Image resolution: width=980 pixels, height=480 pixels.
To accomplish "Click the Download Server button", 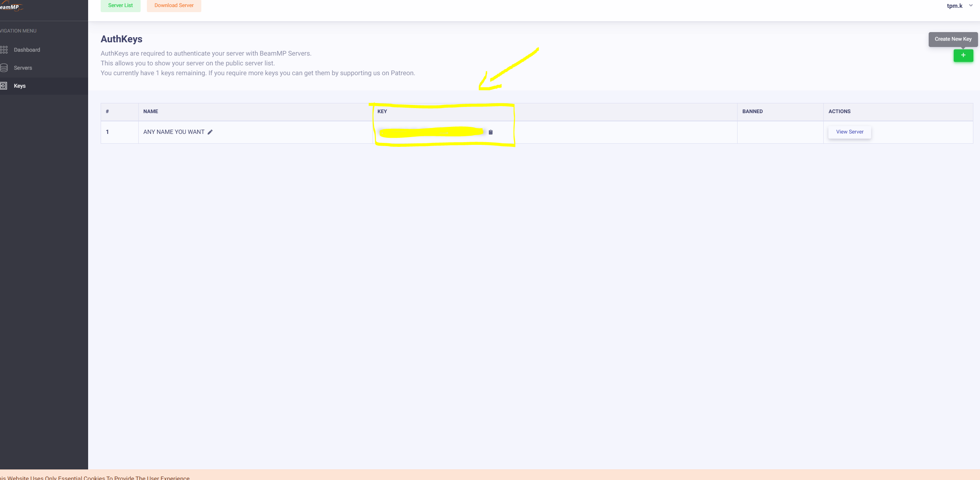I will (x=174, y=5).
